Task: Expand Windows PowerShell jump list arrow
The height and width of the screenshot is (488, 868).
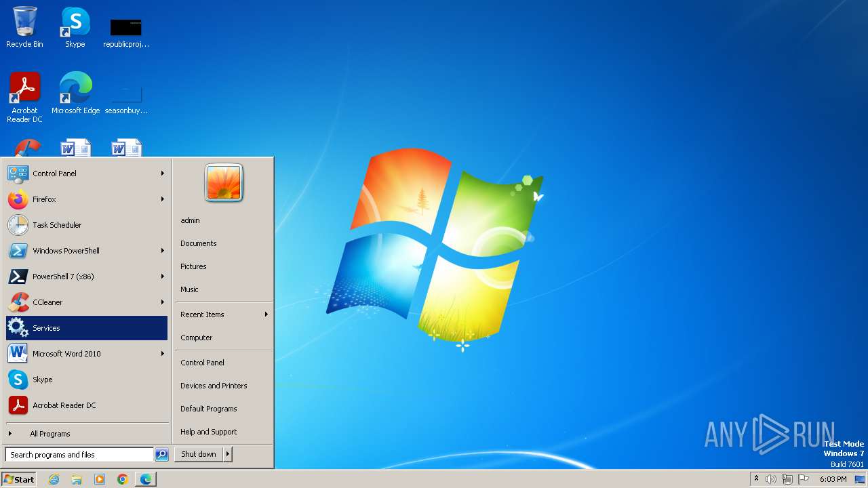Action: pyautogui.click(x=163, y=251)
